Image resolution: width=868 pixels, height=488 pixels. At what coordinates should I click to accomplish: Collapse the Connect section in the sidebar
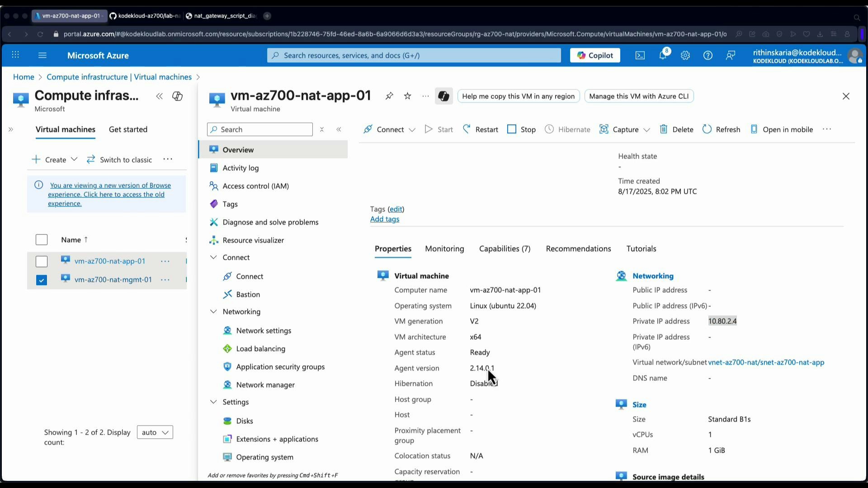click(x=213, y=257)
